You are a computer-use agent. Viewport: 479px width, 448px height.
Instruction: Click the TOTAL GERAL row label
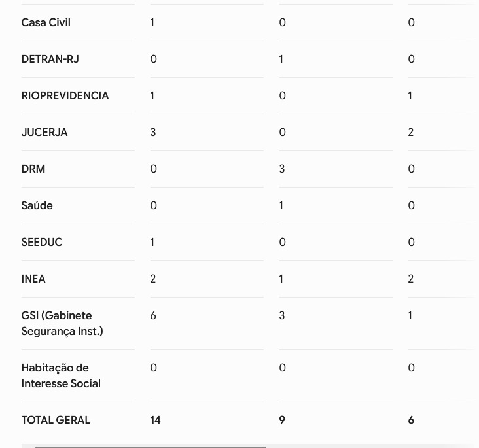click(x=56, y=420)
